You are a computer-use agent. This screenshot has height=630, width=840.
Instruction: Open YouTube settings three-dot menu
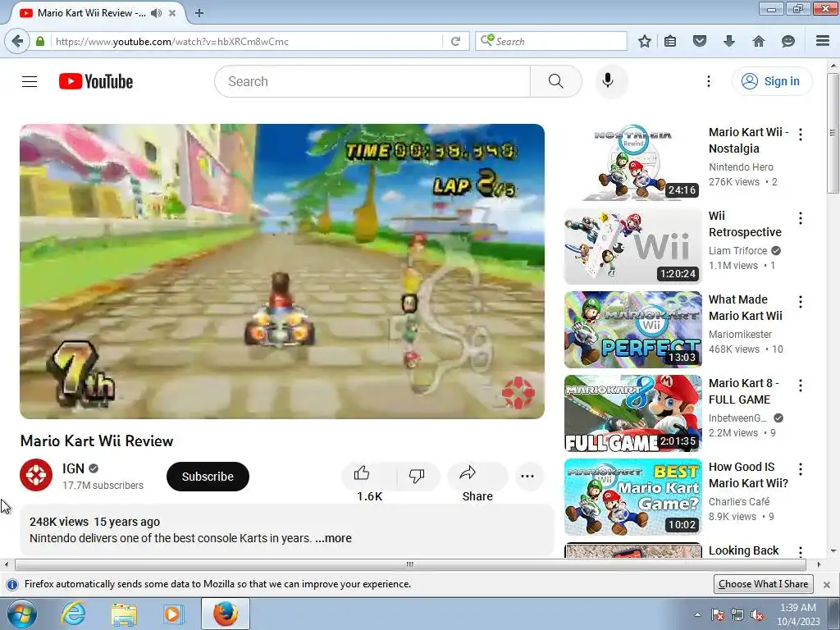coord(708,81)
